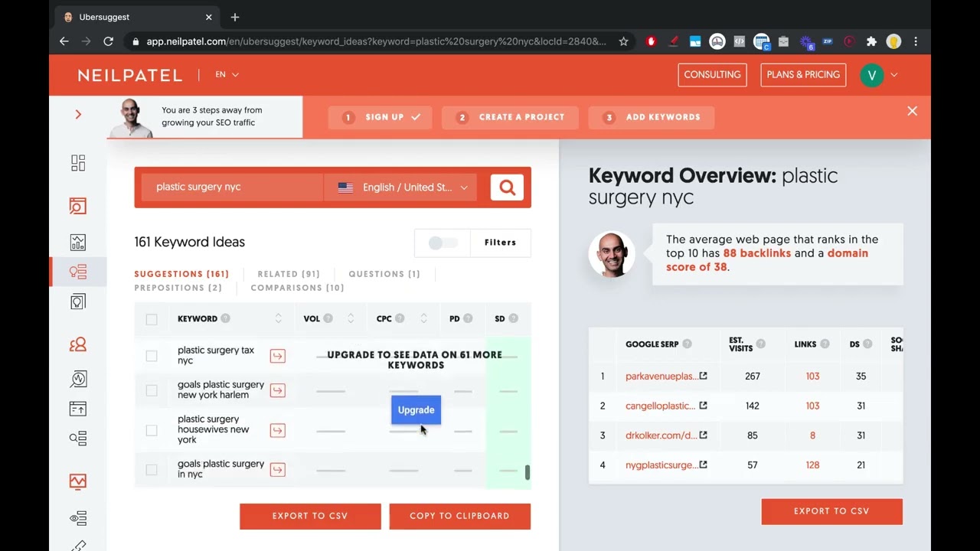Click the browser reload button
Screen dimensions: 980x551
(x=109, y=41)
